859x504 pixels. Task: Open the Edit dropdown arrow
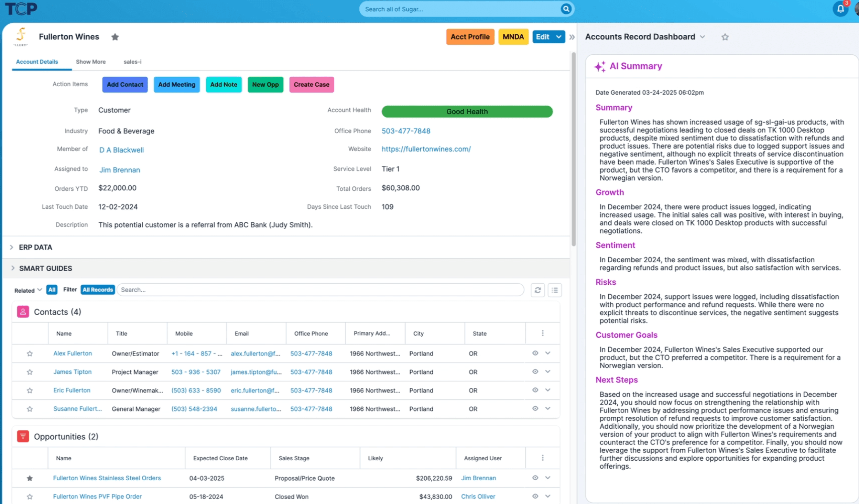[558, 37]
